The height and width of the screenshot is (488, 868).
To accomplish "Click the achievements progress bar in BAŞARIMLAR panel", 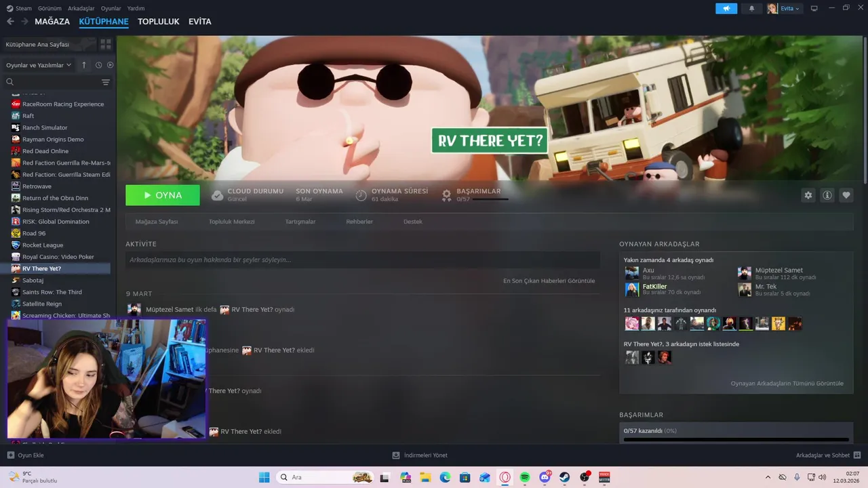I will 736,439.
